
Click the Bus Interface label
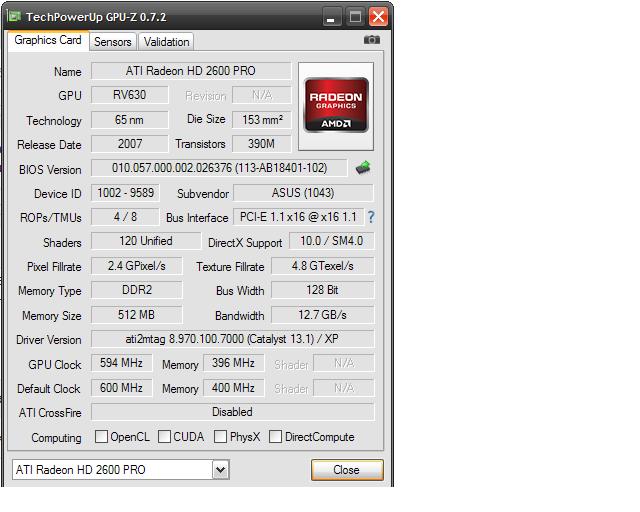click(197, 218)
